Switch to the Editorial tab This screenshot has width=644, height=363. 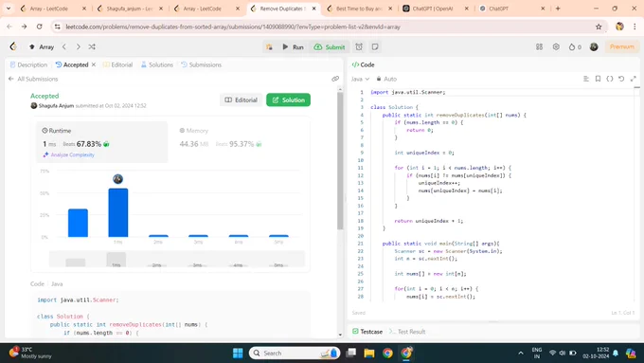click(x=117, y=64)
